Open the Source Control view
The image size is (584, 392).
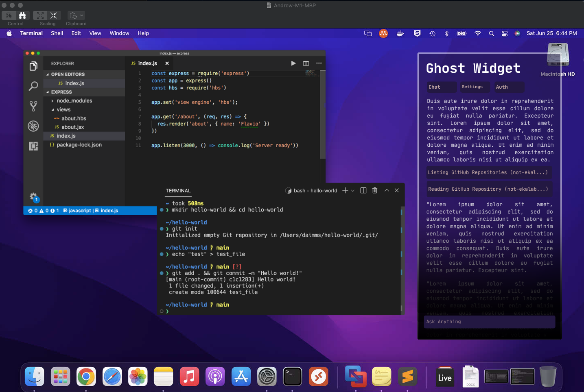coord(33,106)
